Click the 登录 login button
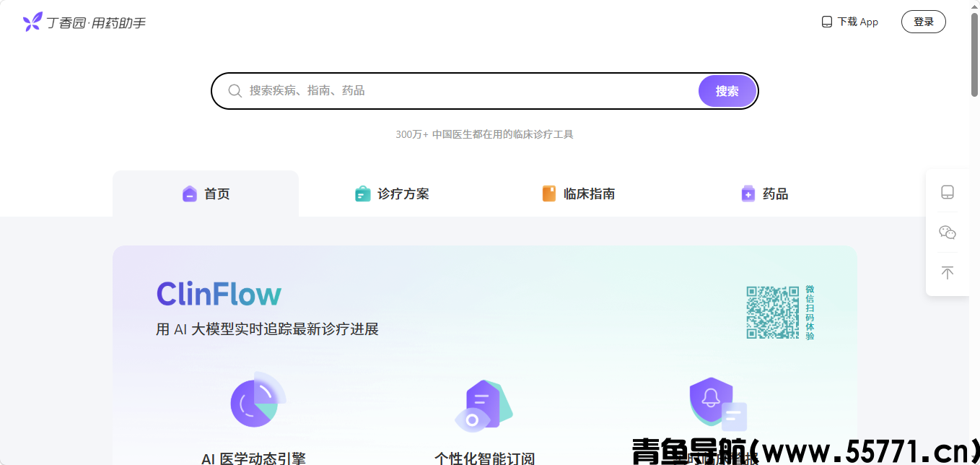This screenshot has width=980, height=465. [x=924, y=22]
